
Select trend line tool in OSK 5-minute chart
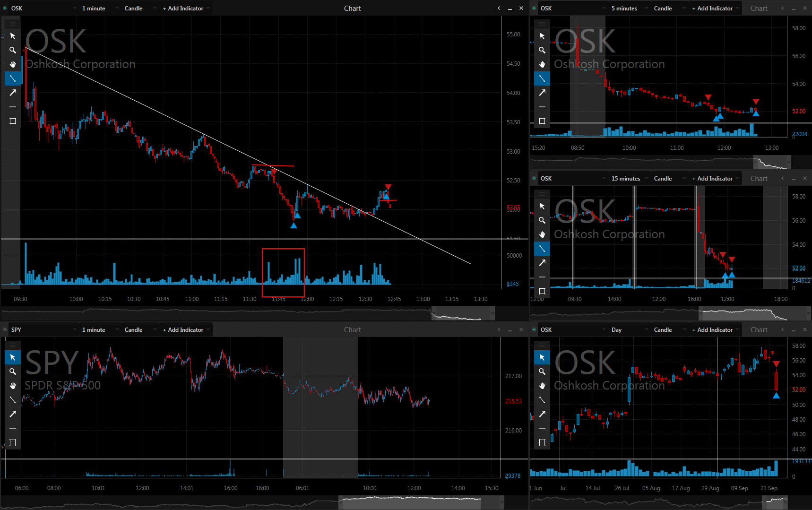click(x=542, y=78)
